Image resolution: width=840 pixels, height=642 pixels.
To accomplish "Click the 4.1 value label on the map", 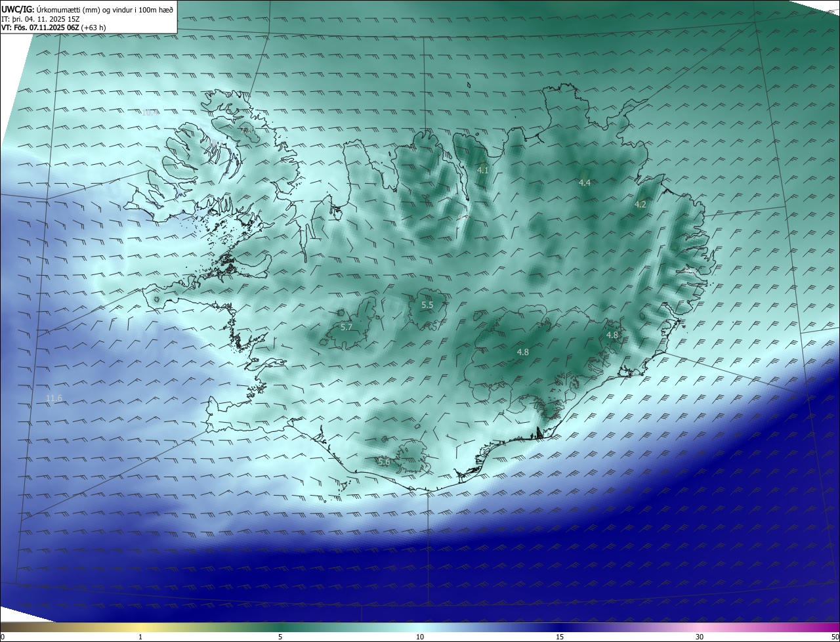I will pos(483,170).
